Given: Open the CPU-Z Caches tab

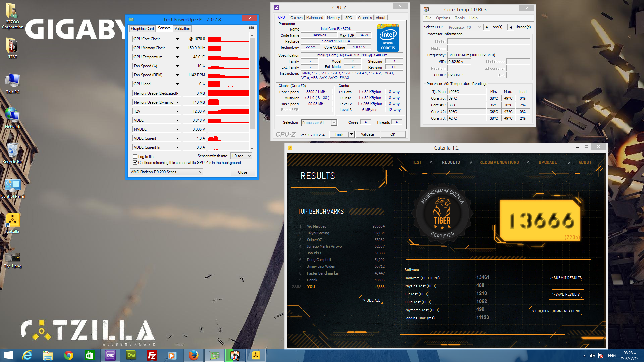Looking at the screenshot, I should pos(296,18).
